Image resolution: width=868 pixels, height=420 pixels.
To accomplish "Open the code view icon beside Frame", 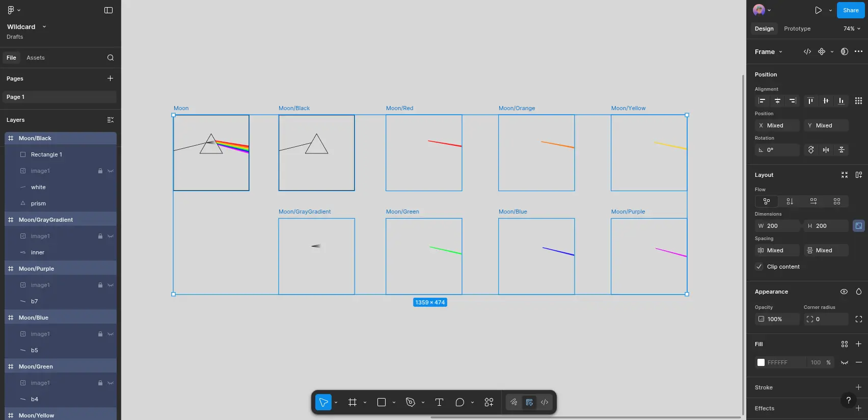I will [807, 51].
